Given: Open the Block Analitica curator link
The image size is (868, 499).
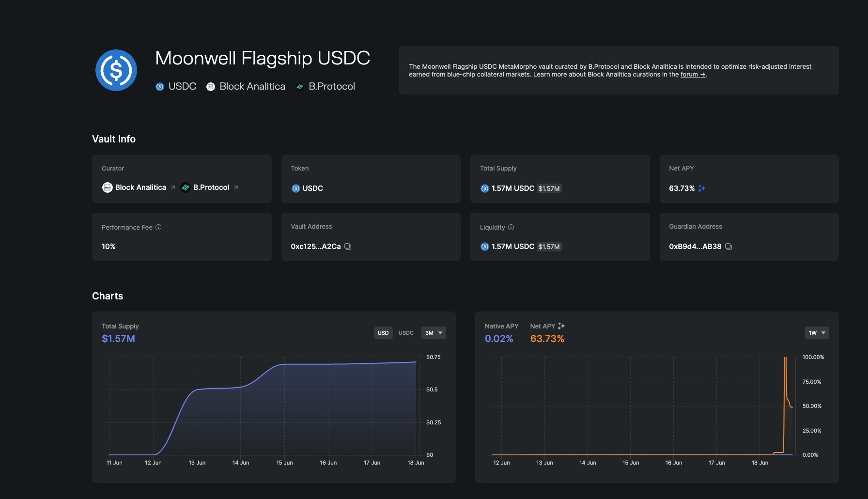Looking at the screenshot, I should pos(140,187).
